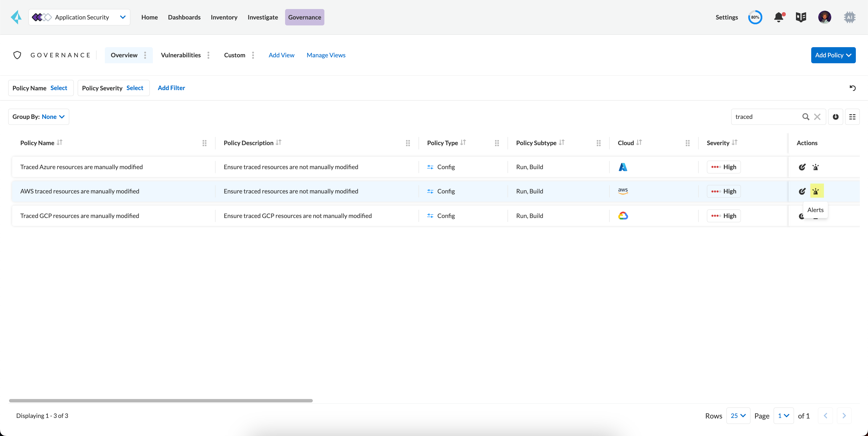Screen dimensions: 868x436
Task: Toggle sort order for Cloud column
Action: click(x=639, y=142)
